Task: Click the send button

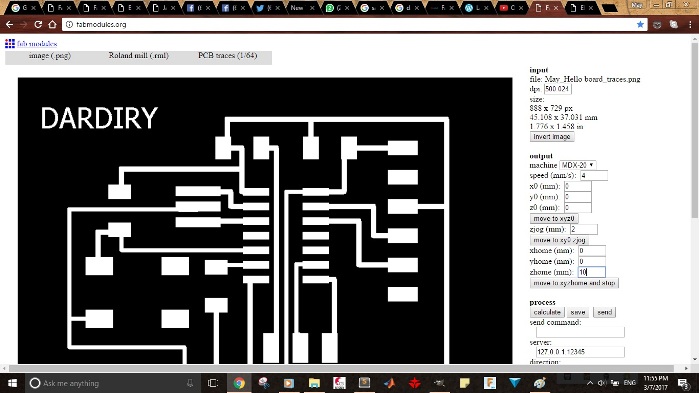Action: click(x=604, y=312)
